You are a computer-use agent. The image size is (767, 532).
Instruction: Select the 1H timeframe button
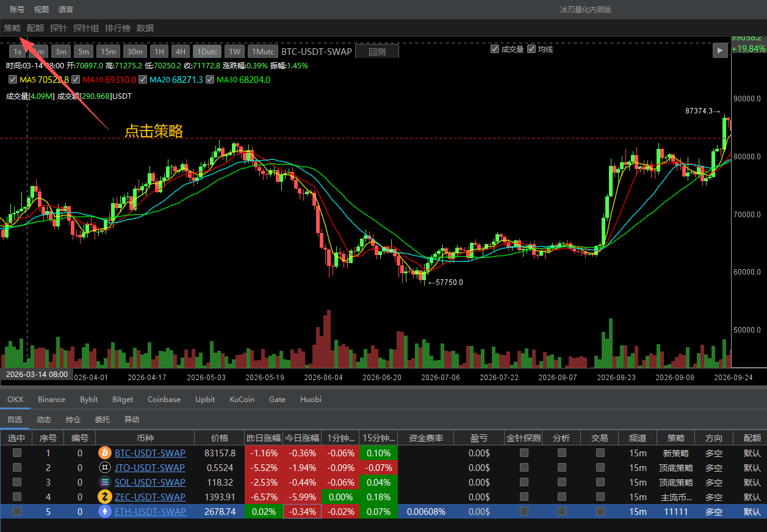click(x=159, y=52)
